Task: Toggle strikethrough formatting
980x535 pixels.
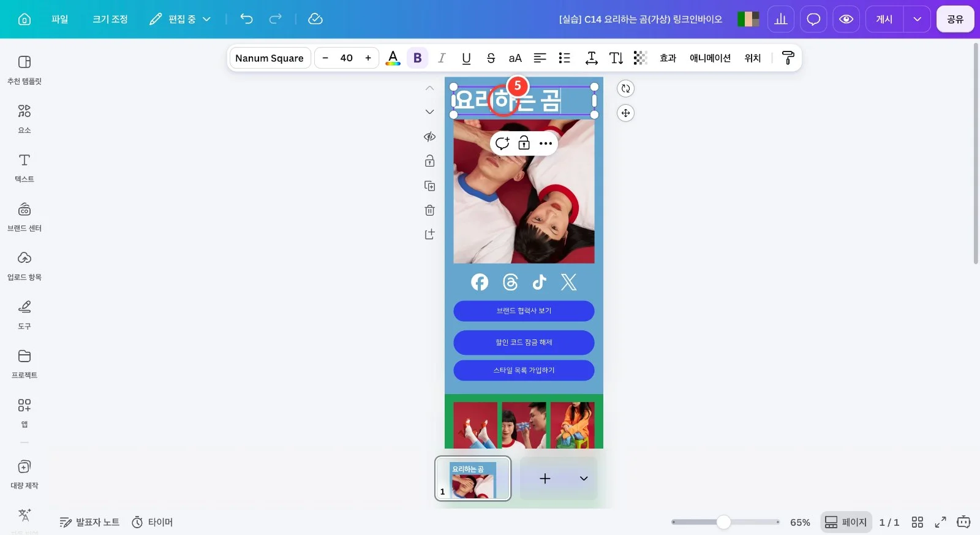Action: click(491, 58)
